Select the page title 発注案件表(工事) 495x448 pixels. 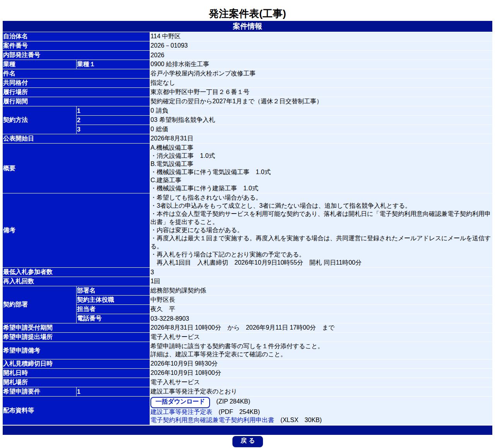coord(247,14)
